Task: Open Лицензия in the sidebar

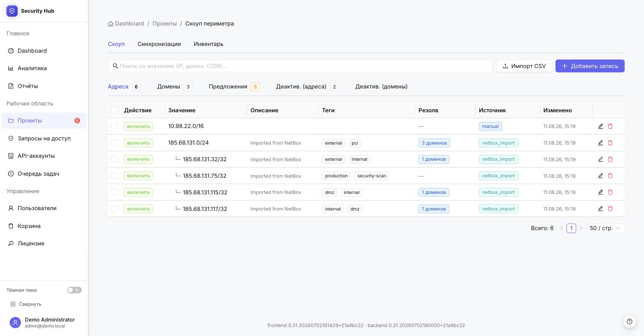Action: (44, 244)
